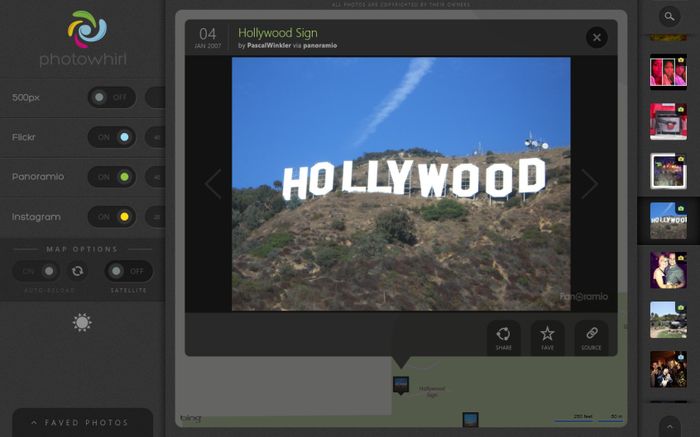Screen dimensions: 700x437
Task: Fave the Hollywood Sign photo
Action: click(x=547, y=337)
